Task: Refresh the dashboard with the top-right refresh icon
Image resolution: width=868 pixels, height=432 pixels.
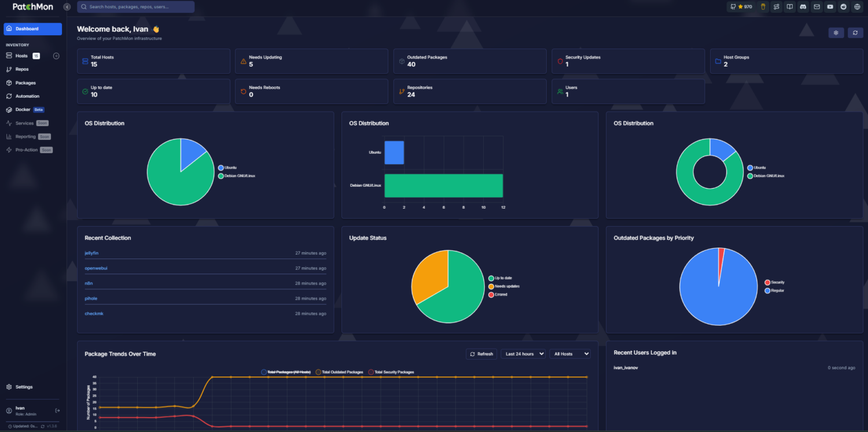Action: 855,33
